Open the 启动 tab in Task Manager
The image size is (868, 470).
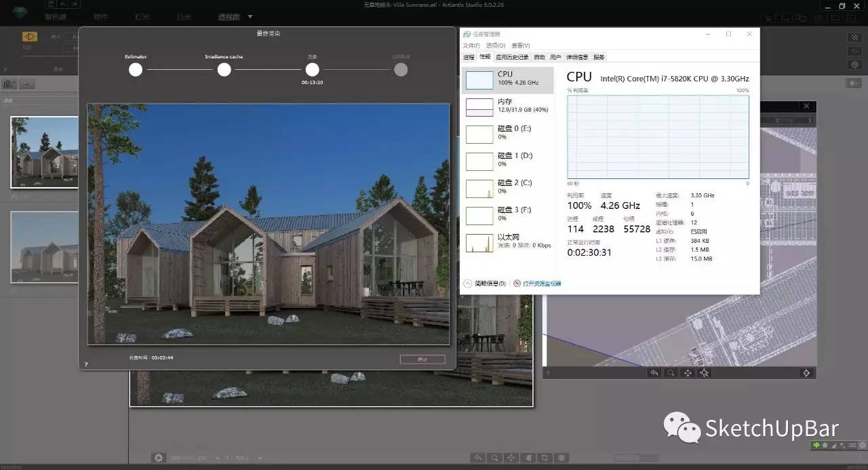pos(539,57)
